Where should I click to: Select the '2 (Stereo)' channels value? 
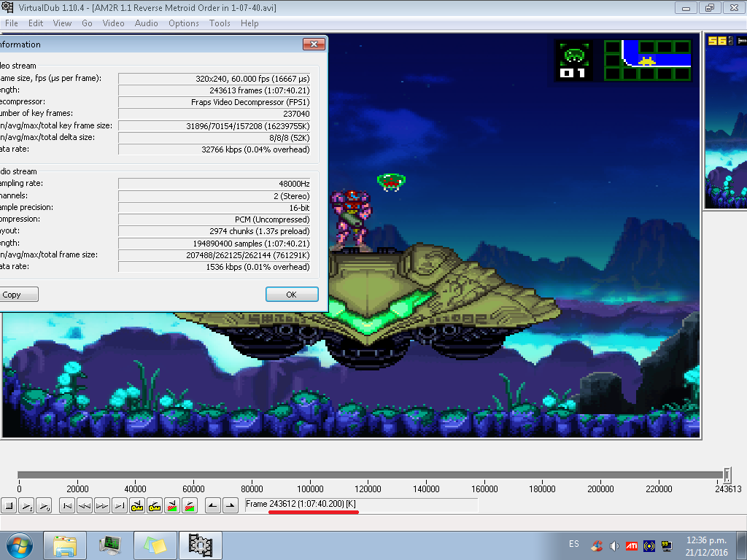click(x=214, y=196)
